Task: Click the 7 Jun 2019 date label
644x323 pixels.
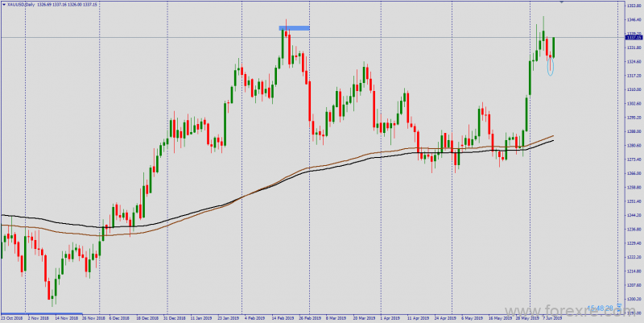Action: click(551, 318)
